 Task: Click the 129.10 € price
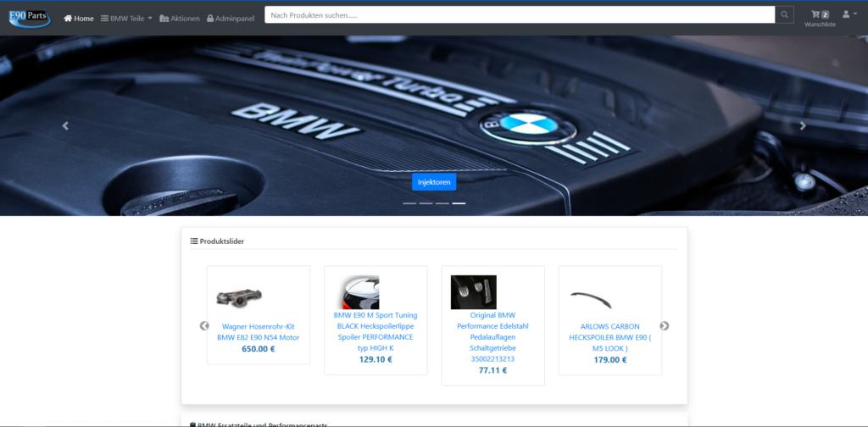(376, 359)
